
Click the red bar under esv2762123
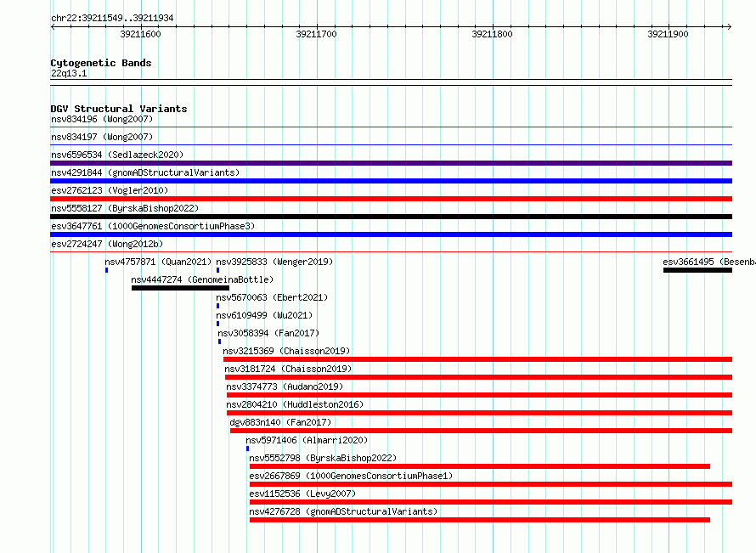pyautogui.click(x=391, y=199)
